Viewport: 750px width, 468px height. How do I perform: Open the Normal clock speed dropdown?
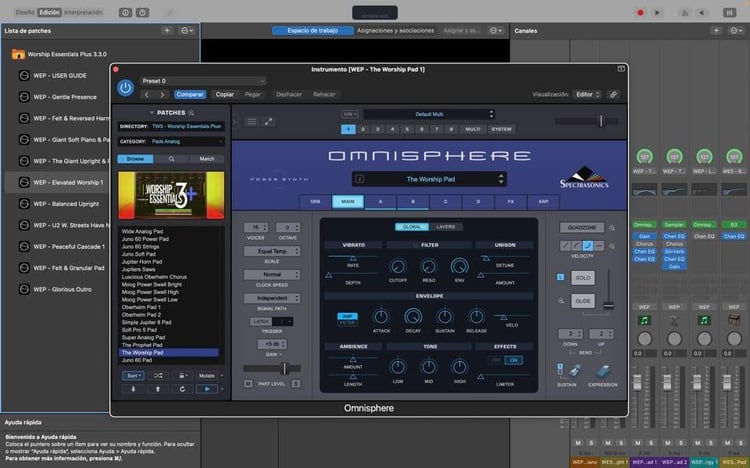(272, 274)
